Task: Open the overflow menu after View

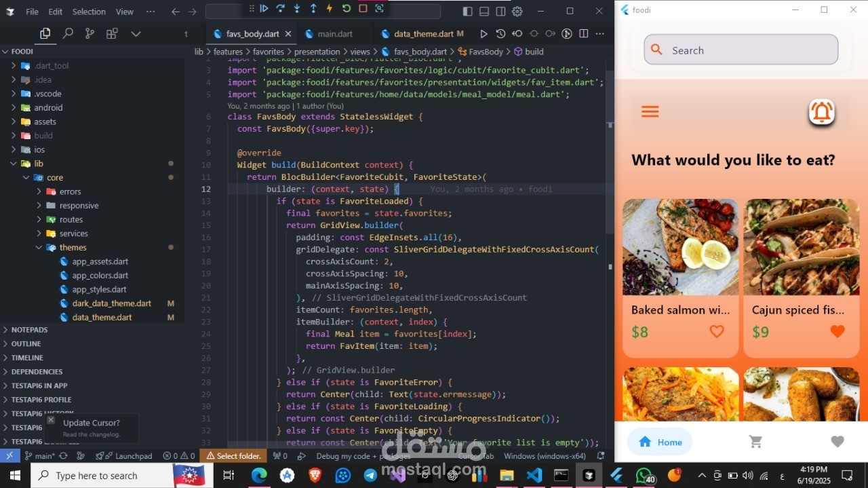Action: tap(151, 12)
